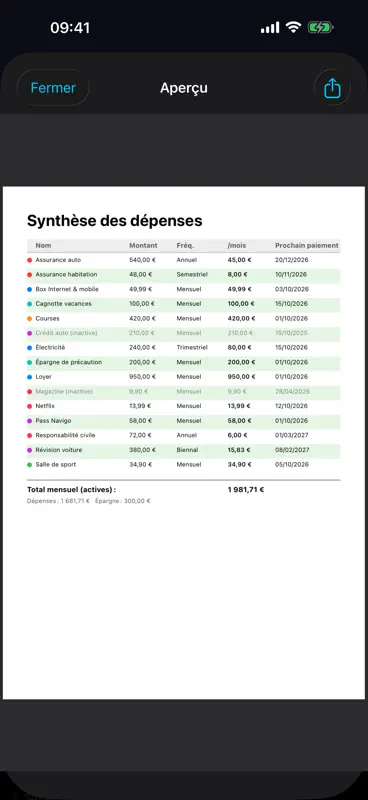Click the monthly value '15,83 €'
The height and width of the screenshot is (800, 368).
click(x=239, y=450)
